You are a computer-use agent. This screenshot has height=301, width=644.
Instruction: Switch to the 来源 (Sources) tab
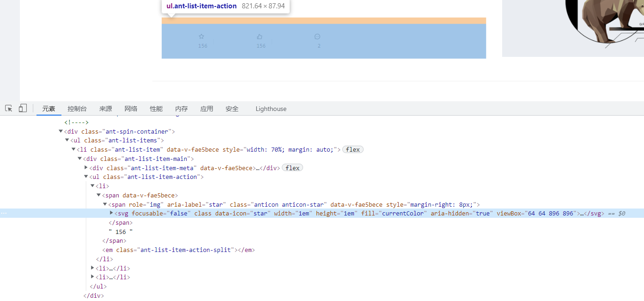(x=105, y=109)
